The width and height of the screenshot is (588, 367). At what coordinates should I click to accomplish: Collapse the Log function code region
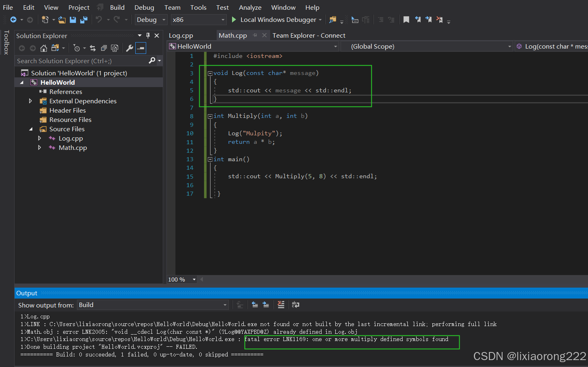210,73
